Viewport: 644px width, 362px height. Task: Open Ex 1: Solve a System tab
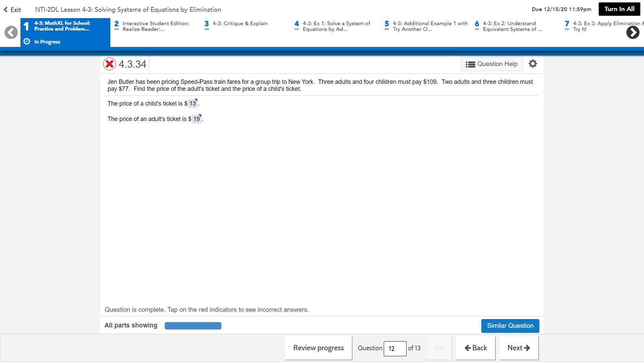[x=336, y=26]
